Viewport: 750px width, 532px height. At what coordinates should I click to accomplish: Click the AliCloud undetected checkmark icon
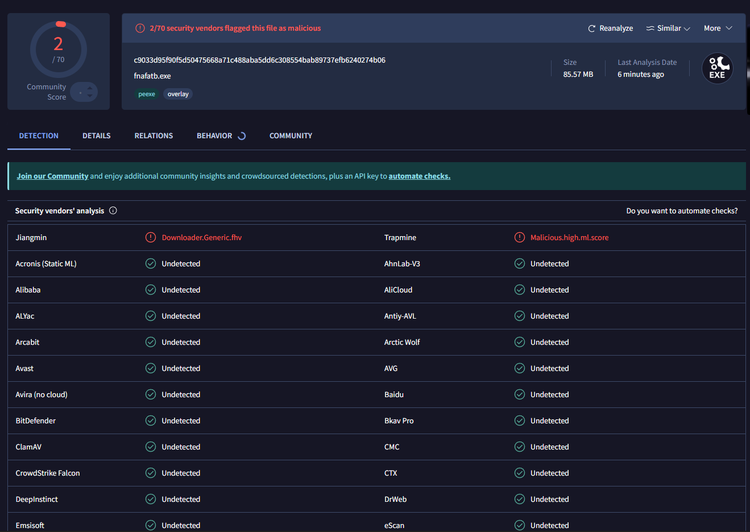[x=519, y=290]
